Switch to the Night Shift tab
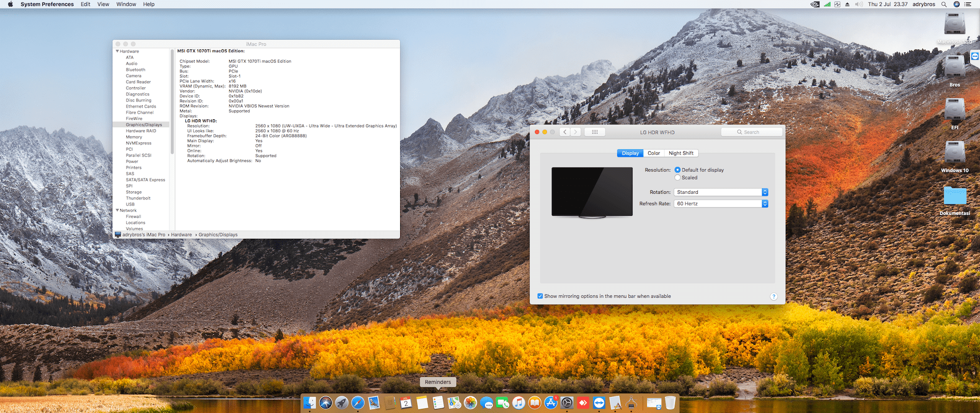Screen dimensions: 980x413 click(x=681, y=153)
